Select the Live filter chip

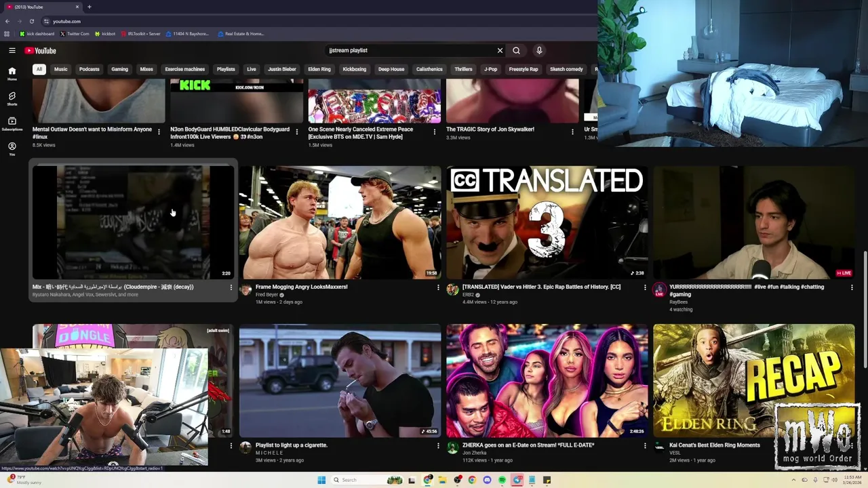[x=252, y=69]
